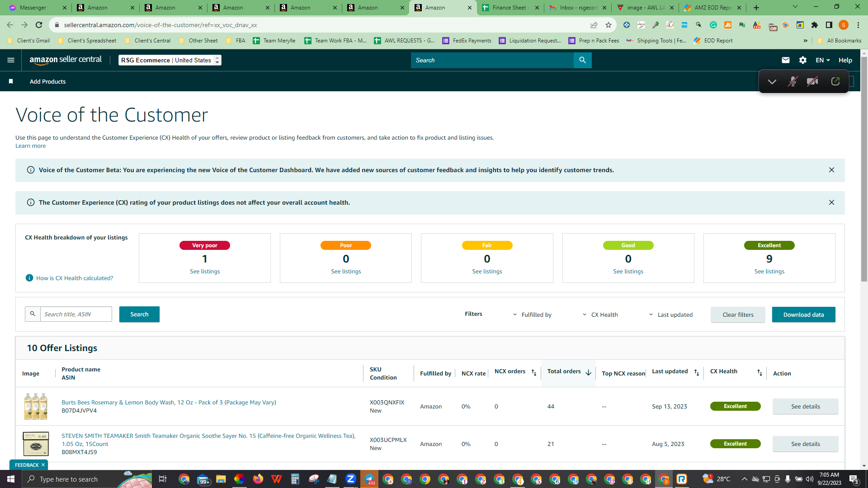Dismiss the Voice of the Customer Beta banner
868x488 pixels.
(x=831, y=170)
